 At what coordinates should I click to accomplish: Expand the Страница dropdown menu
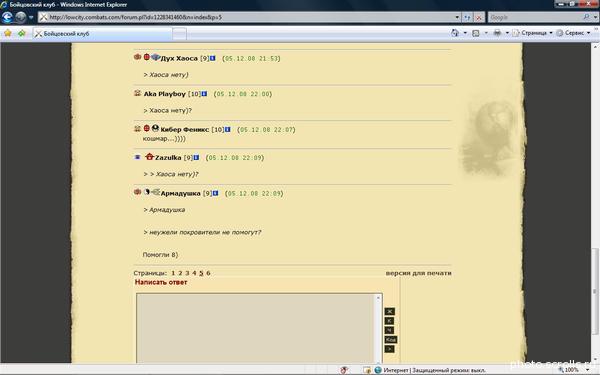533,33
